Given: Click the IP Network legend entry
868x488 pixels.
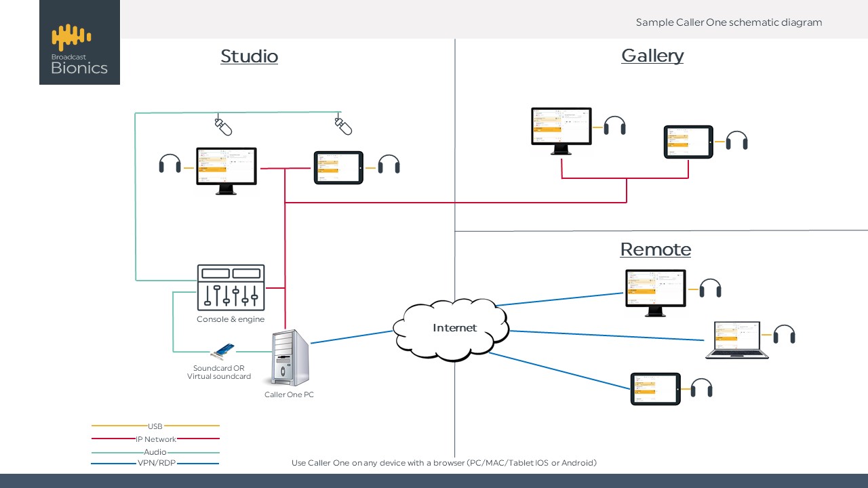Looking at the screenshot, I should tap(155, 439).
